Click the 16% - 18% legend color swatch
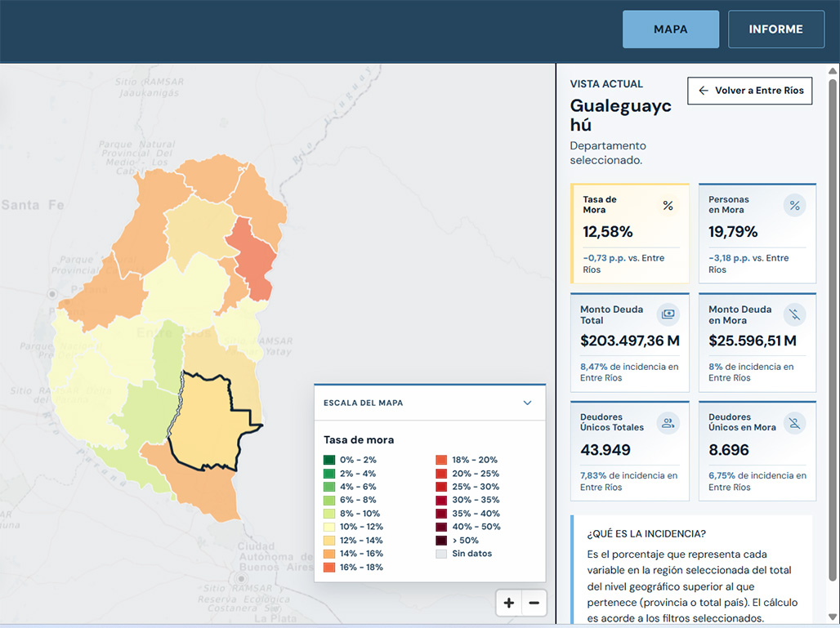 [x=329, y=567]
